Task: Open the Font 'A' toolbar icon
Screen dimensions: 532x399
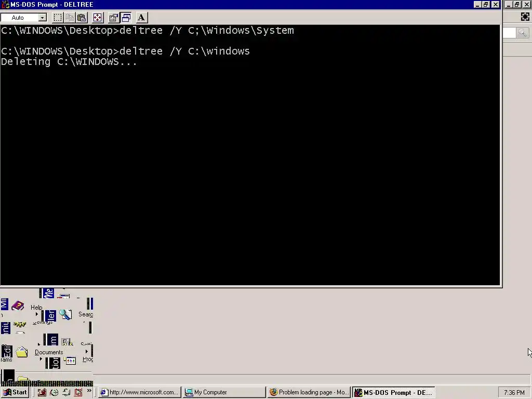Action: (141, 18)
